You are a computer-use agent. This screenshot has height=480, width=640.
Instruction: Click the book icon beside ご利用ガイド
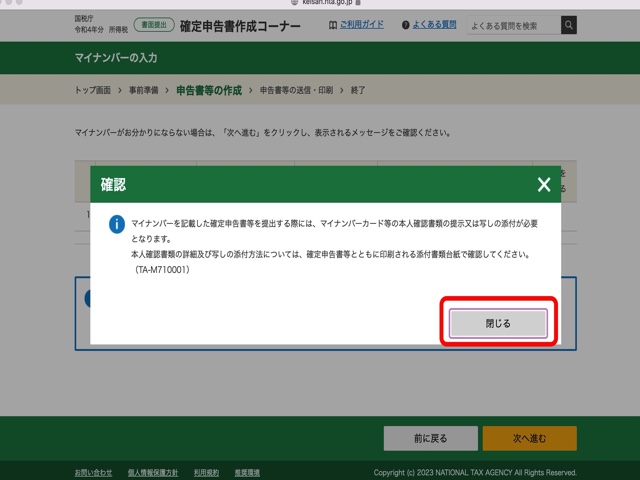[x=332, y=25]
